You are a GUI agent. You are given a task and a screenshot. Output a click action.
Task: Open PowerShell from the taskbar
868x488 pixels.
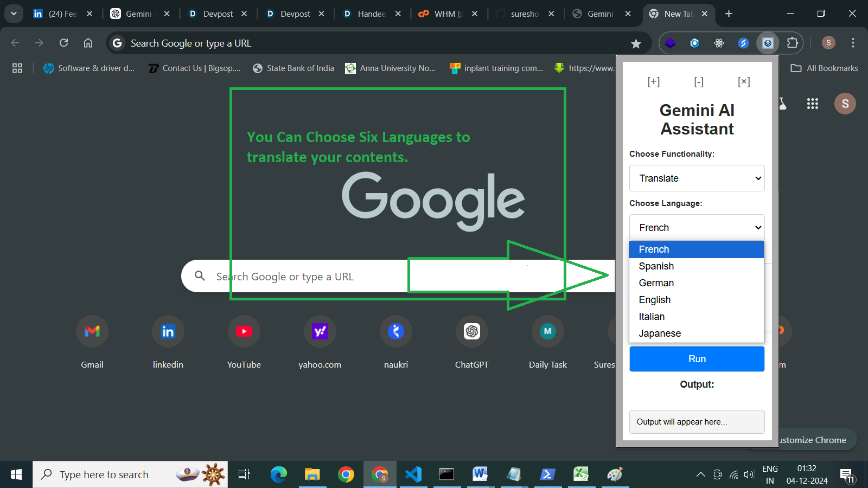(x=547, y=474)
